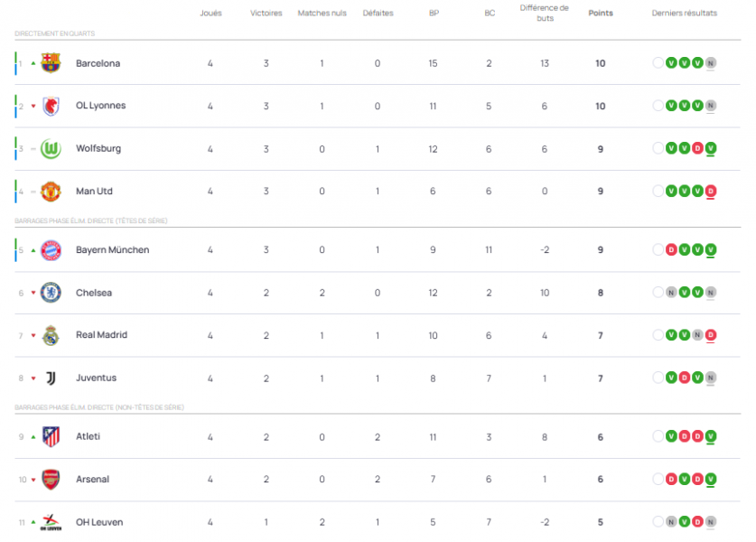The height and width of the screenshot is (542, 756).
Task: Click the Arsenal club crest
Action: (52, 479)
